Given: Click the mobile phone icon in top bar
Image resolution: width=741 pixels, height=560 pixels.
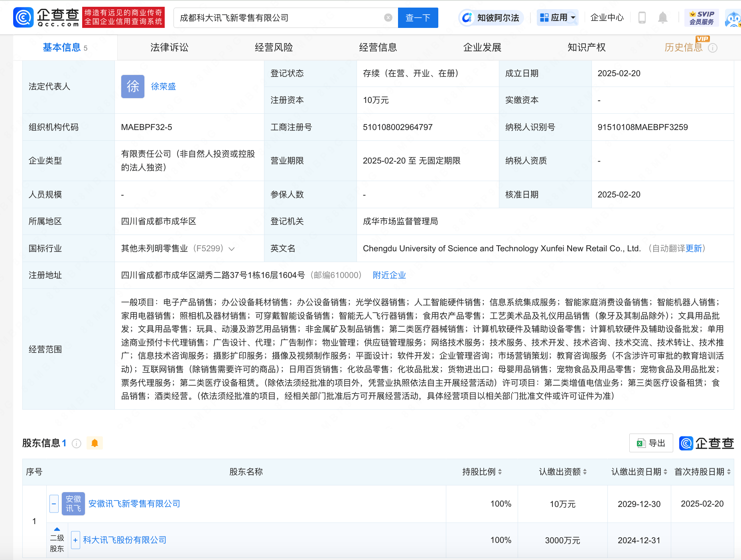Looking at the screenshot, I should pos(641,18).
